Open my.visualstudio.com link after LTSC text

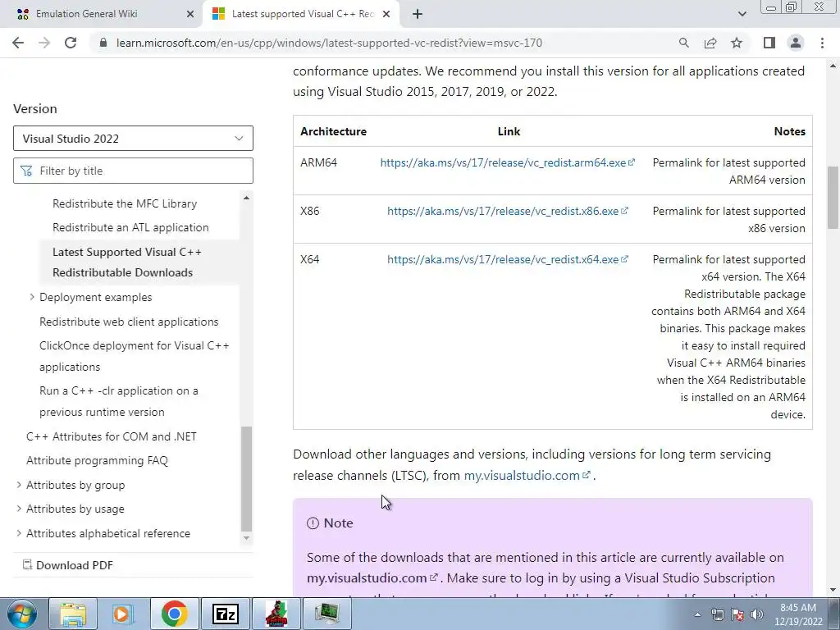[x=527, y=475]
